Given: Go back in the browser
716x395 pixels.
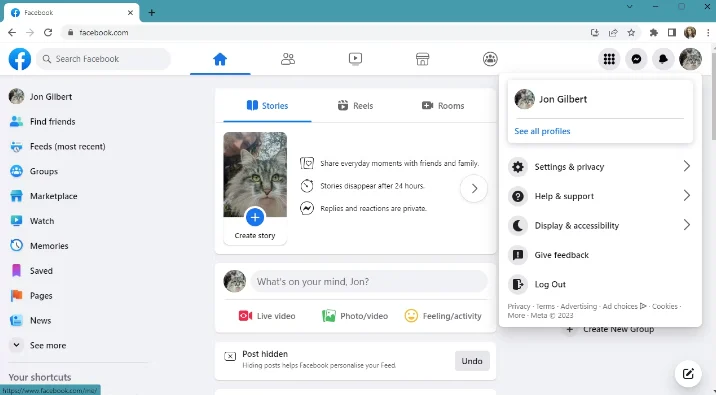Looking at the screenshot, I should (12, 32).
